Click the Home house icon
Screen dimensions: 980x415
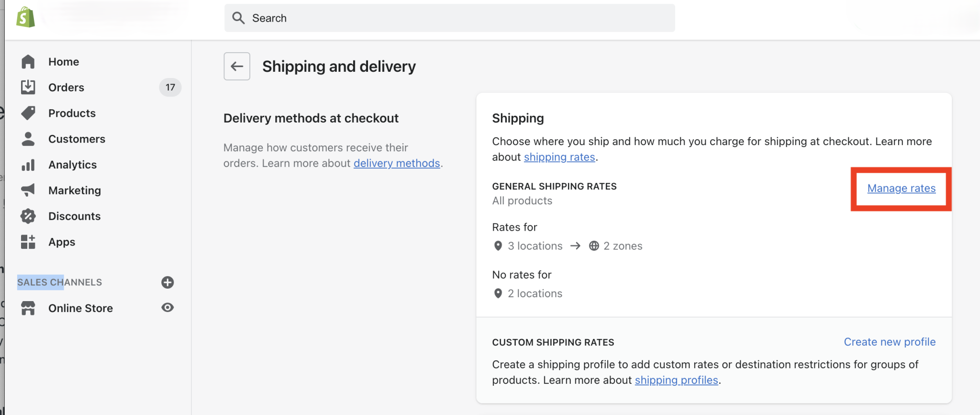(28, 62)
